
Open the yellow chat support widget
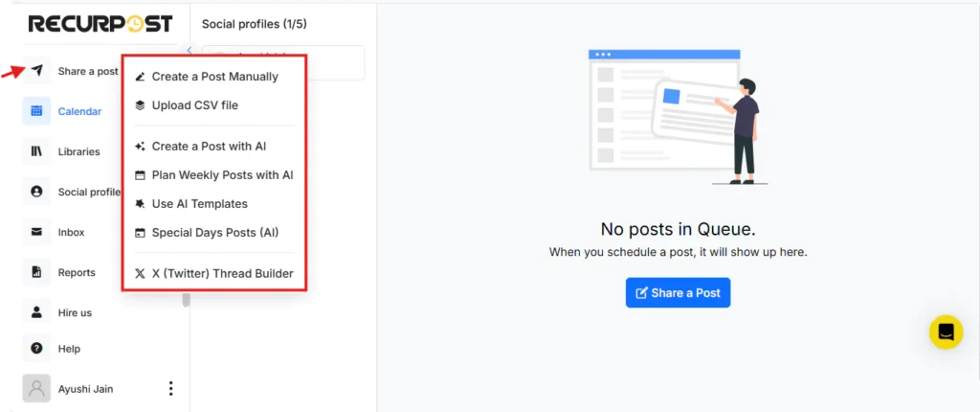947,332
